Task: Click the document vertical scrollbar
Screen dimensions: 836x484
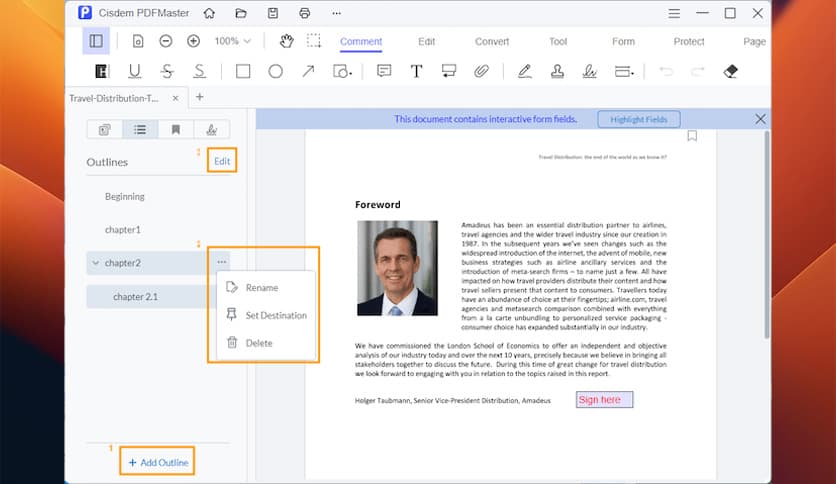Action: point(767,235)
